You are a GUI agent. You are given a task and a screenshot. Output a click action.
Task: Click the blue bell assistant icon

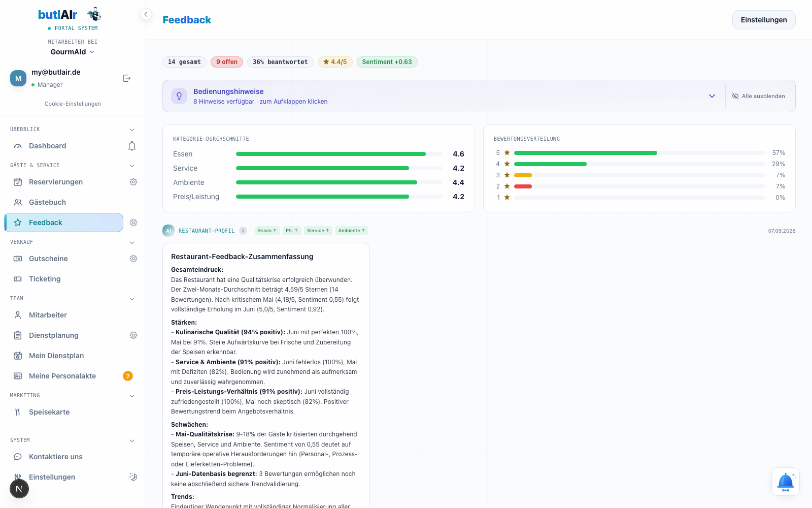(786, 482)
